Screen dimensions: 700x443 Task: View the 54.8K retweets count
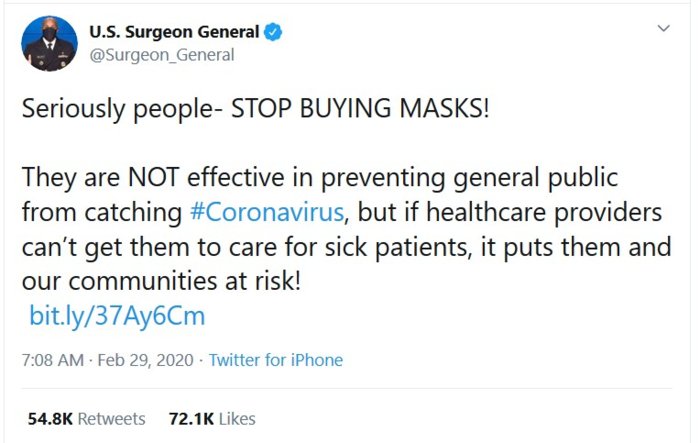[x=50, y=419]
